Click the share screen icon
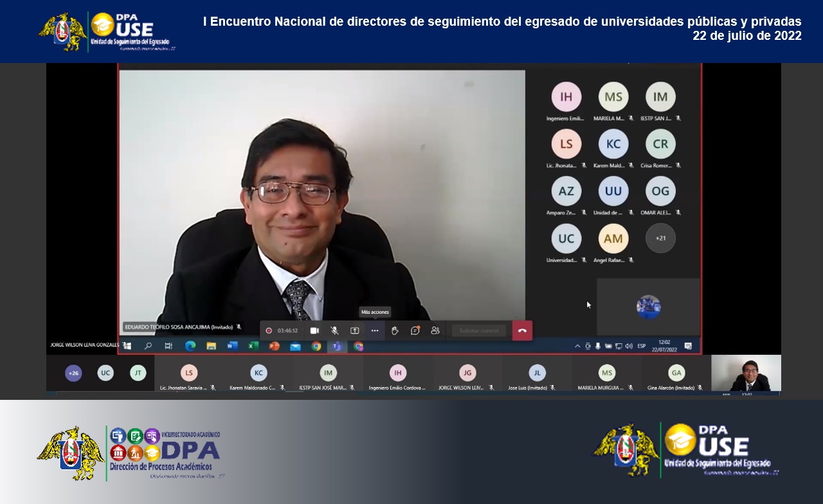The width and height of the screenshot is (823, 504). pos(354,330)
